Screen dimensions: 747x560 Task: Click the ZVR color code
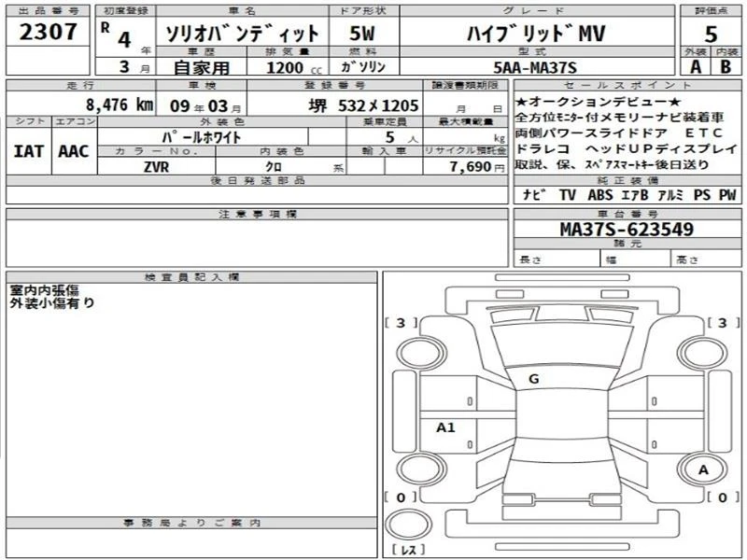156,165
